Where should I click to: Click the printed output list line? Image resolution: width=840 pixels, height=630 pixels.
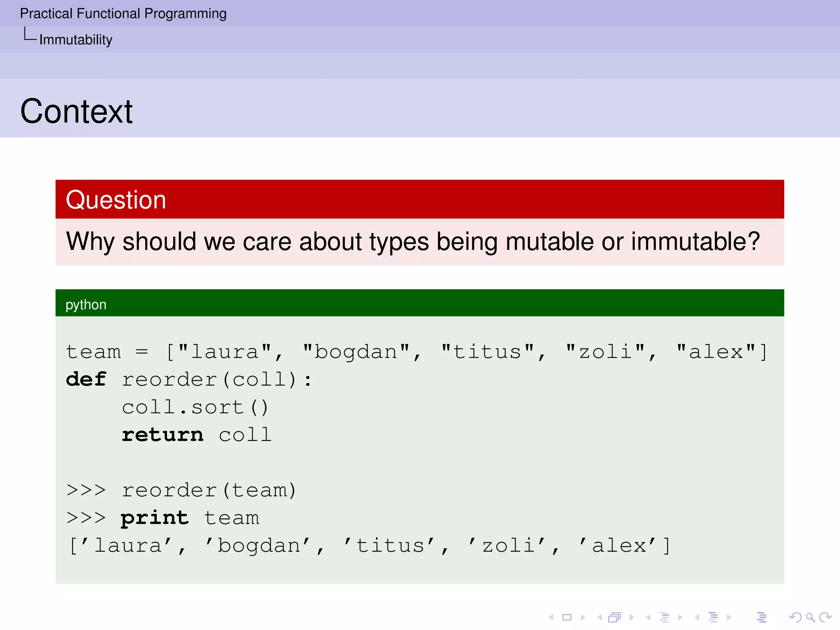coord(369,546)
